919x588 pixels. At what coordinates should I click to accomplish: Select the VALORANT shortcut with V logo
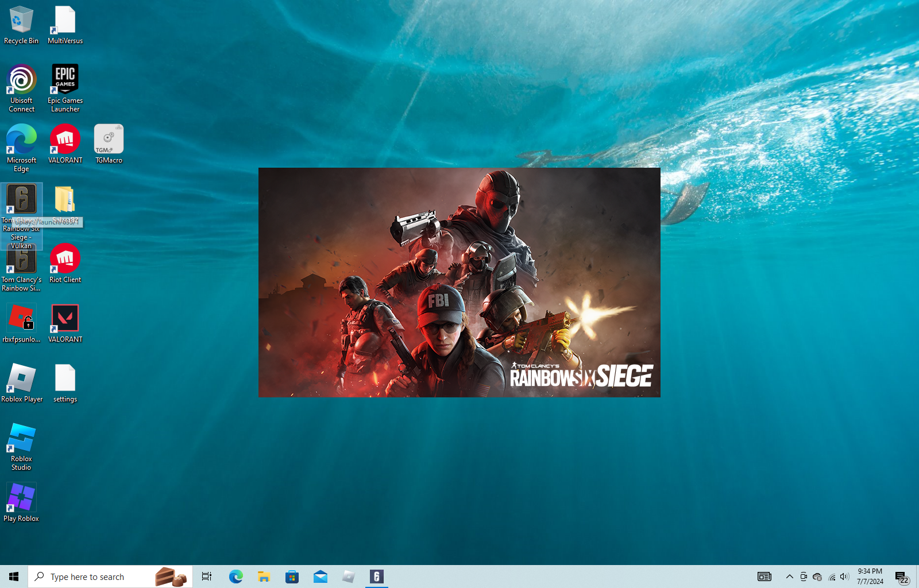pyautogui.click(x=65, y=323)
